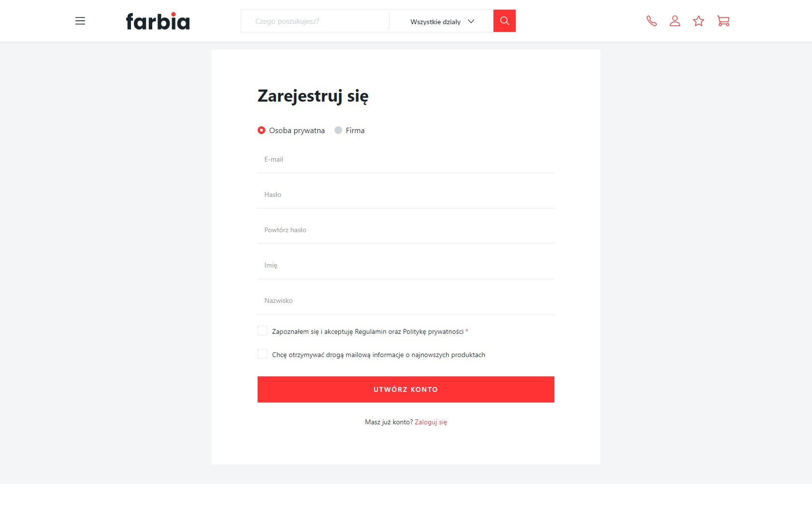Select the Osoba prywatna radio button

coord(261,130)
